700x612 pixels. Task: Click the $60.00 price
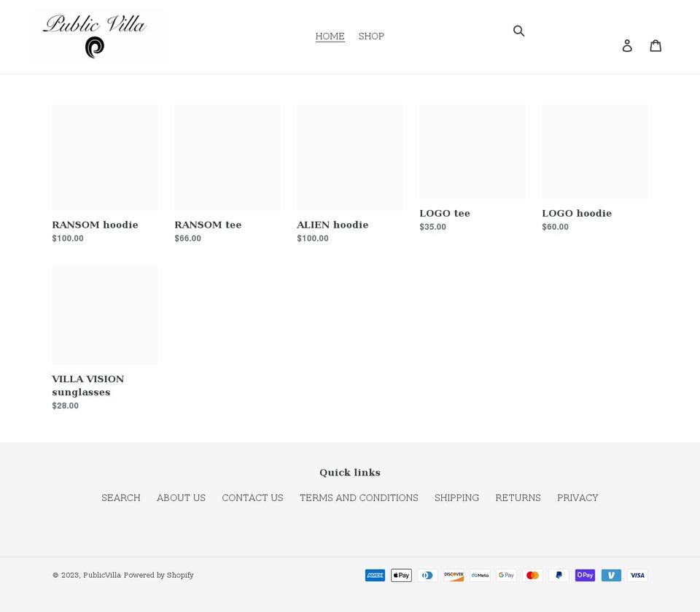coord(556,227)
